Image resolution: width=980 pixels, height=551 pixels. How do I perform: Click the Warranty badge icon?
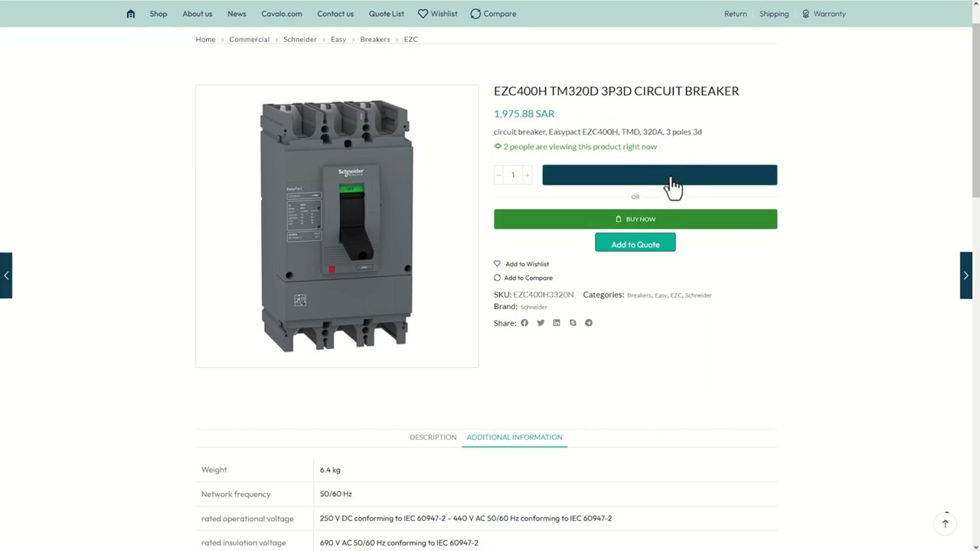pos(805,14)
